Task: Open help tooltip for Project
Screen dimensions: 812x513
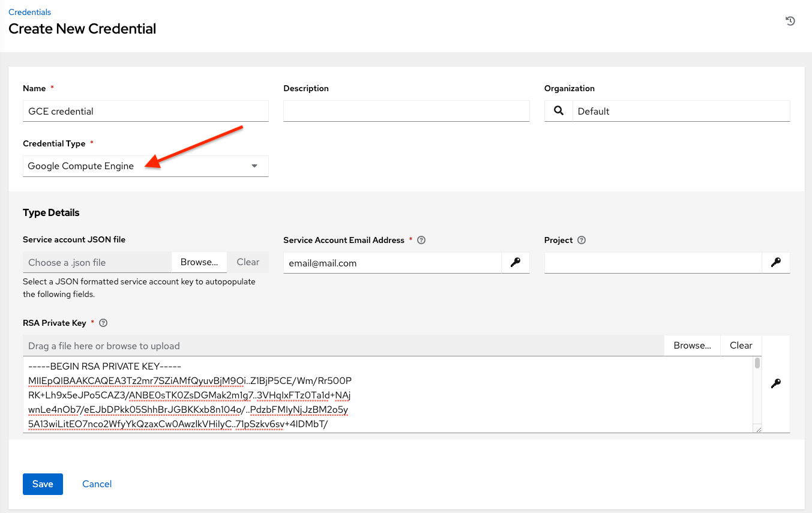Action: (581, 240)
